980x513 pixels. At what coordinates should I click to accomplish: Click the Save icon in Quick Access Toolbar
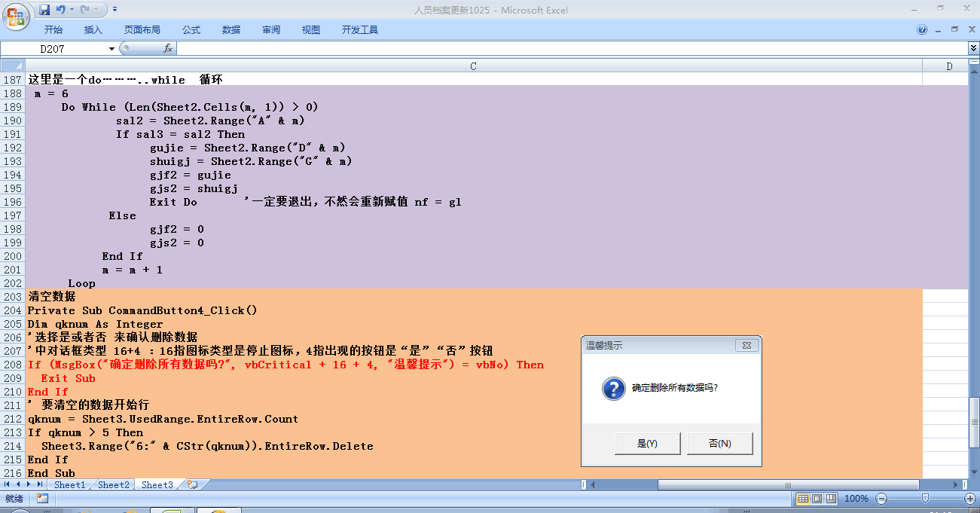coord(44,10)
